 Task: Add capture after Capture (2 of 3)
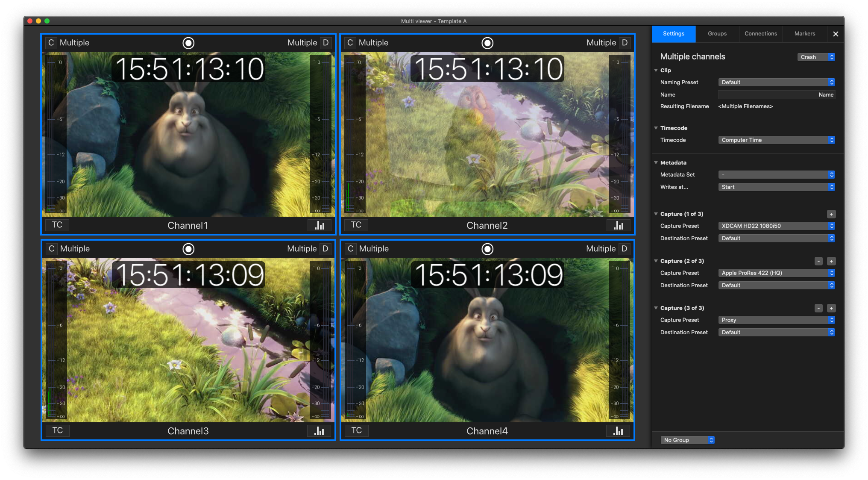(831, 261)
